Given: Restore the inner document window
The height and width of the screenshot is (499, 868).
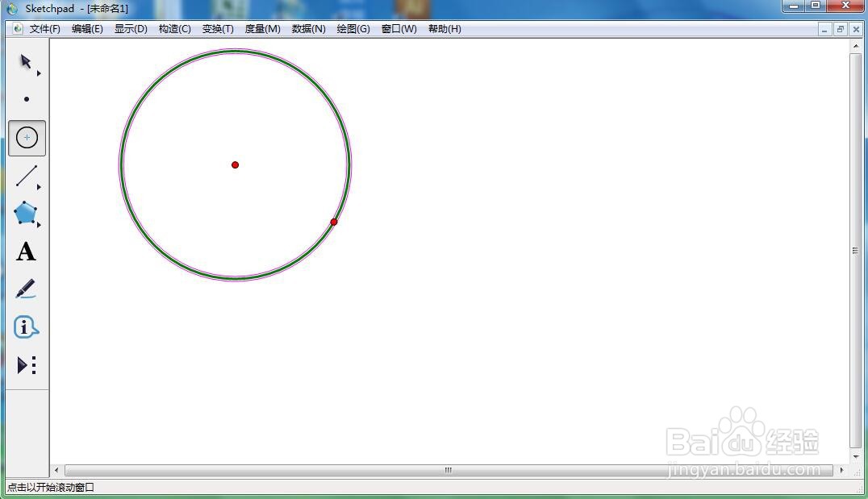Looking at the screenshot, I should point(841,29).
